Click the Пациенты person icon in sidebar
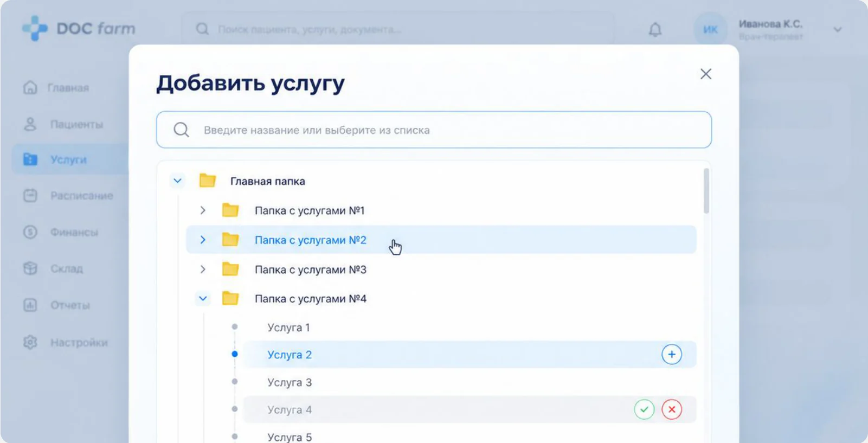The image size is (868, 443). [x=30, y=124]
